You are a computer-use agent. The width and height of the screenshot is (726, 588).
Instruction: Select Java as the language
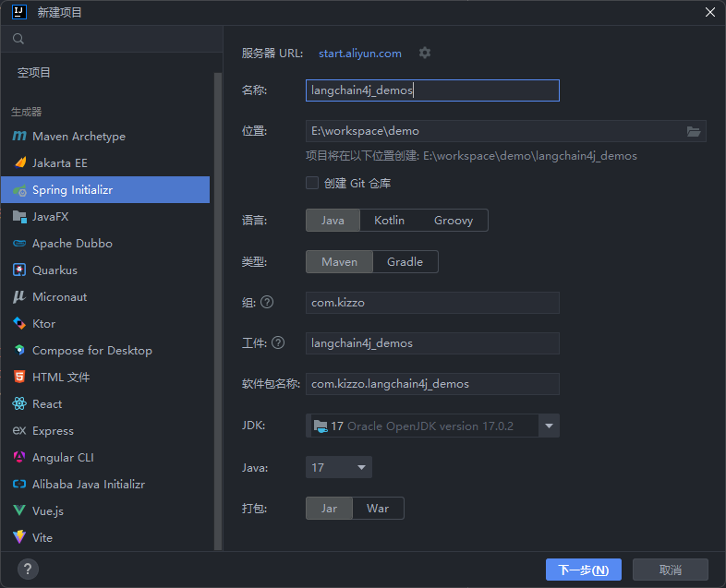click(333, 221)
